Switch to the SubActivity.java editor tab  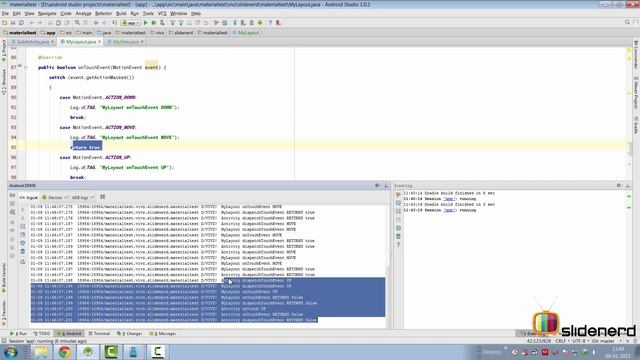(33, 42)
